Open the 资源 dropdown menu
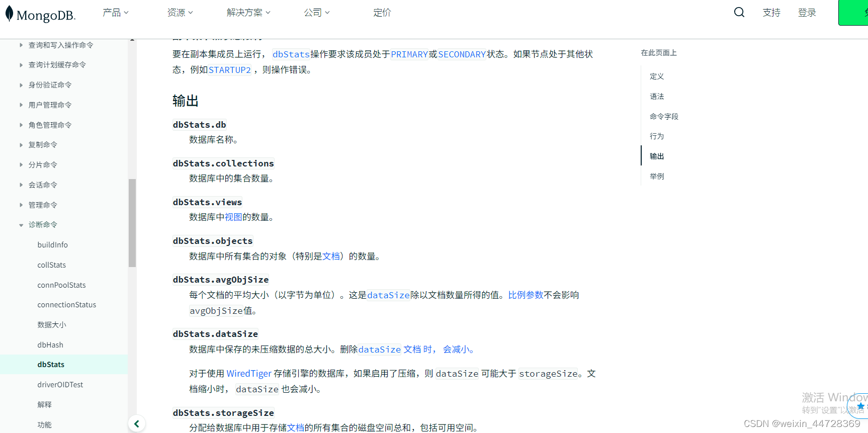 tap(180, 13)
